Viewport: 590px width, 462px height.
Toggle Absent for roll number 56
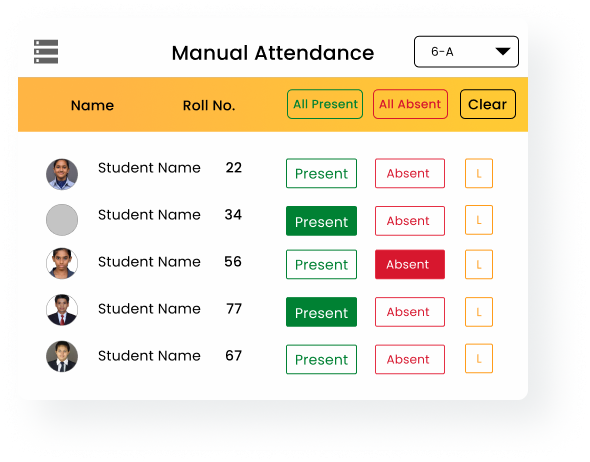(410, 264)
